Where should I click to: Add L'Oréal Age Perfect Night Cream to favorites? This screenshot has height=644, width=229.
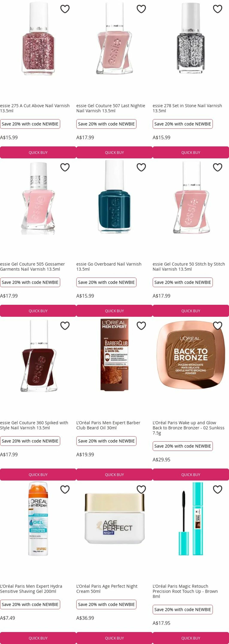(141, 489)
